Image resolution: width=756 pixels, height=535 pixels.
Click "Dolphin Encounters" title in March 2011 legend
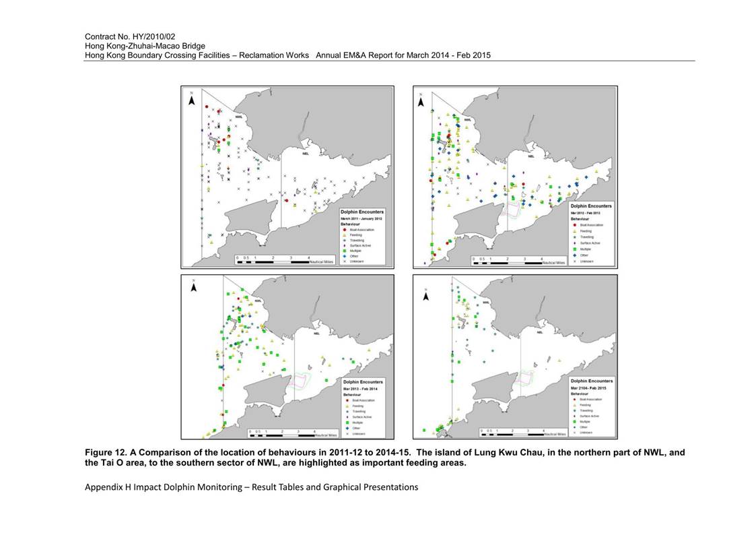(x=362, y=212)
